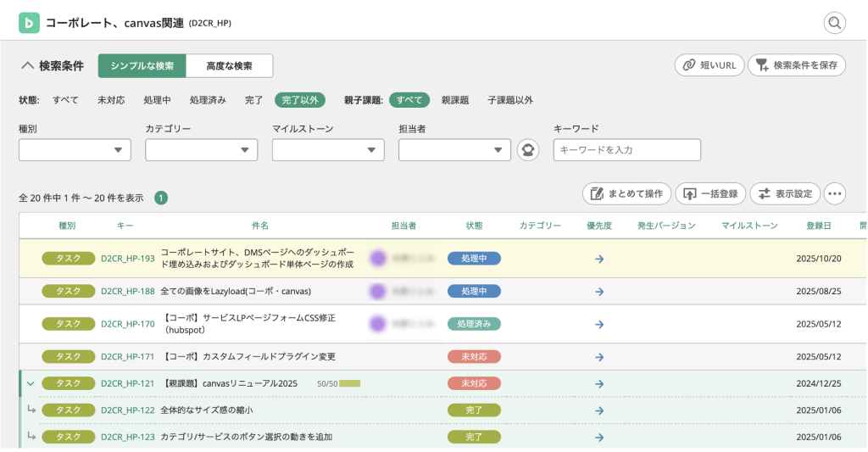Switch to 高度な検索 tab
Viewport: 868px width, 452px height.
(229, 65)
